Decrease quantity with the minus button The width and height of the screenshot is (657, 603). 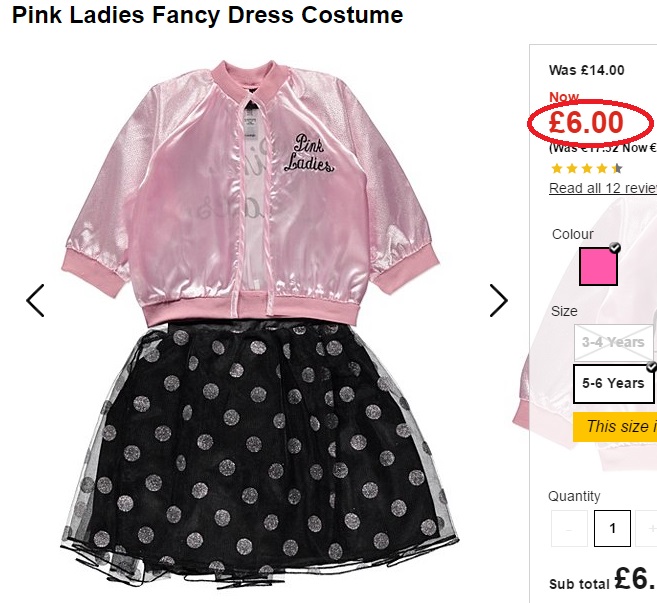[x=569, y=528]
